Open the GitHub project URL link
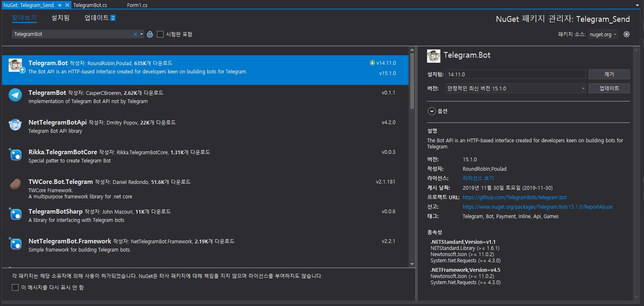 (x=514, y=198)
